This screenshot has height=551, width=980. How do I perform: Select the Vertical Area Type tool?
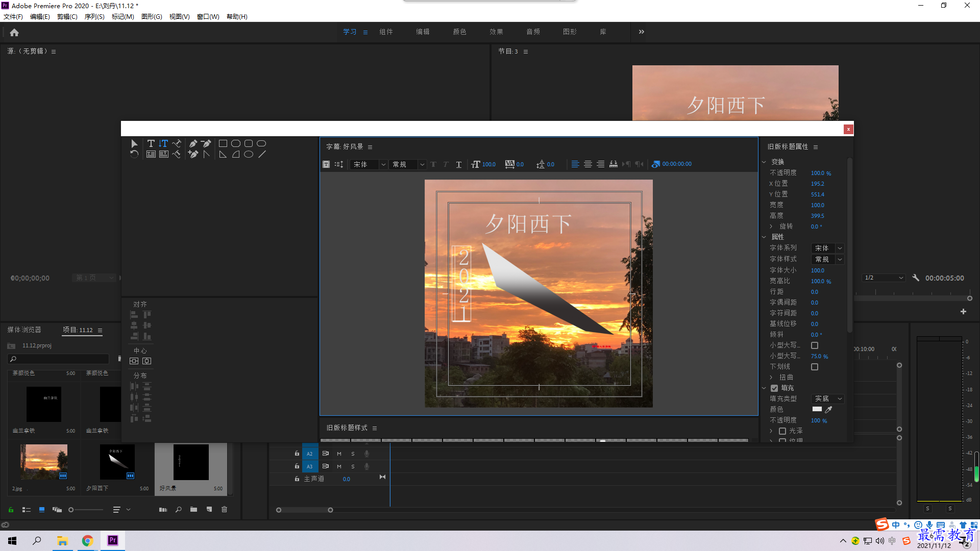coord(164,154)
